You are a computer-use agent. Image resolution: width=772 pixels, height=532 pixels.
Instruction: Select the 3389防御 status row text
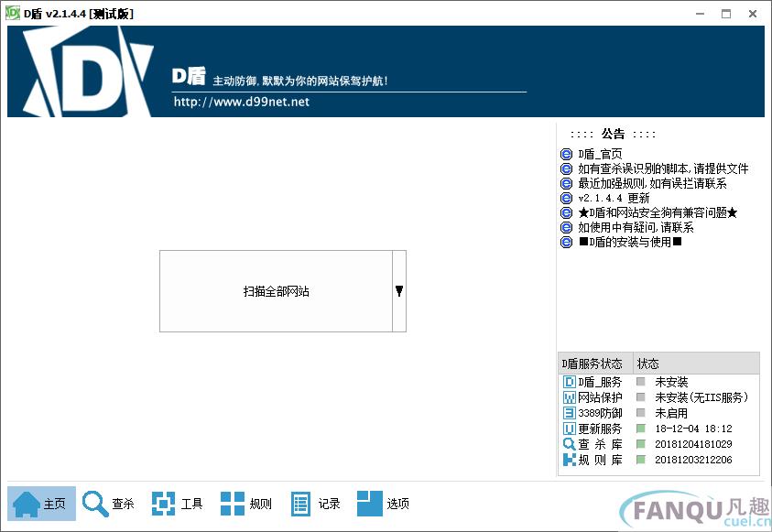[600, 413]
